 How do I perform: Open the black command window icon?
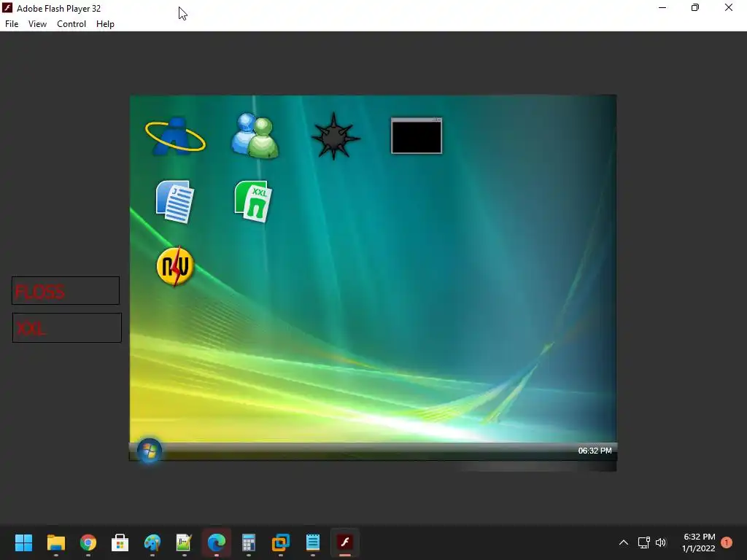(417, 136)
